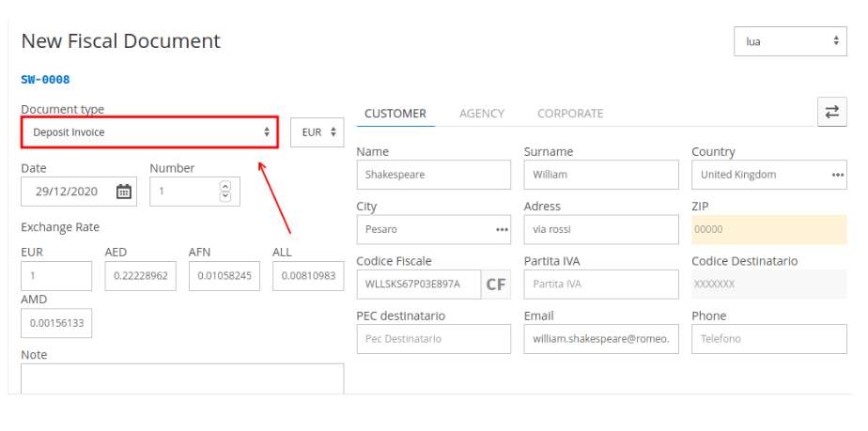
Task: Switch to the AGENCY tab
Action: click(482, 114)
